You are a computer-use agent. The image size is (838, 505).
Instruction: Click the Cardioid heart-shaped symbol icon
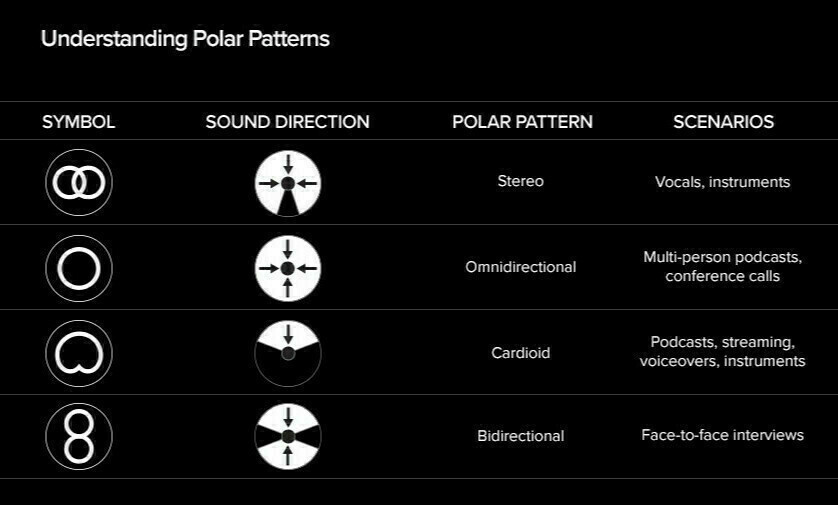(79, 353)
